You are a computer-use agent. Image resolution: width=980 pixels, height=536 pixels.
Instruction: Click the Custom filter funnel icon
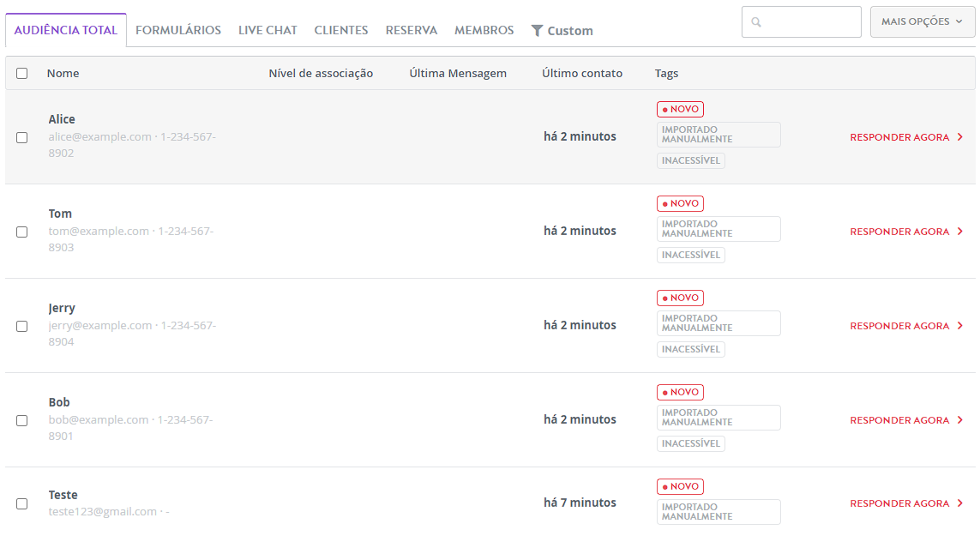click(x=537, y=31)
